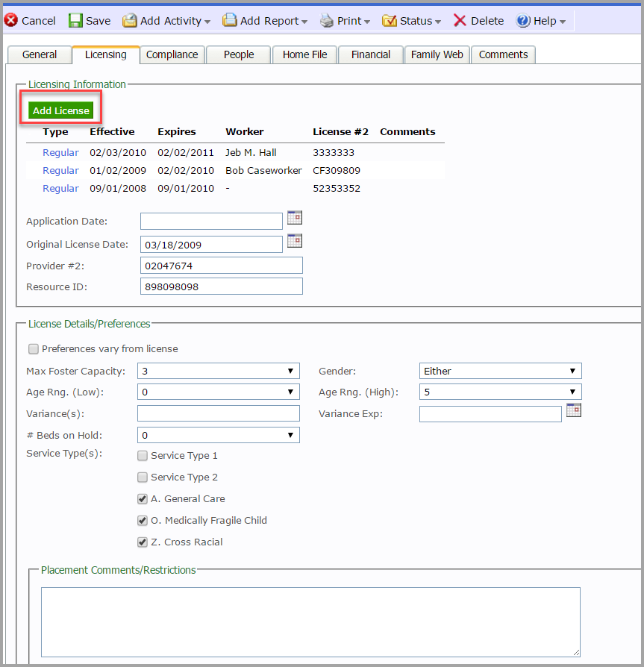Click the Status checkmark icon
Viewport: 644px width, 667px height.
click(x=390, y=20)
